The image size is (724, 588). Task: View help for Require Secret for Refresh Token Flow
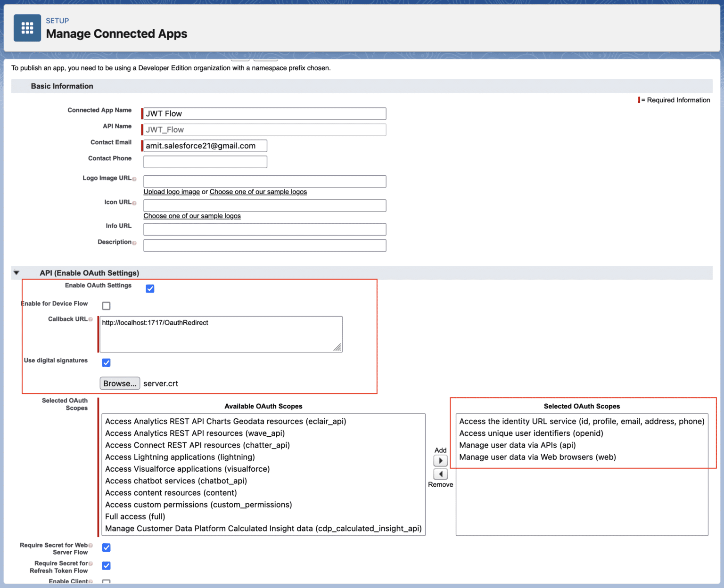coord(90,563)
